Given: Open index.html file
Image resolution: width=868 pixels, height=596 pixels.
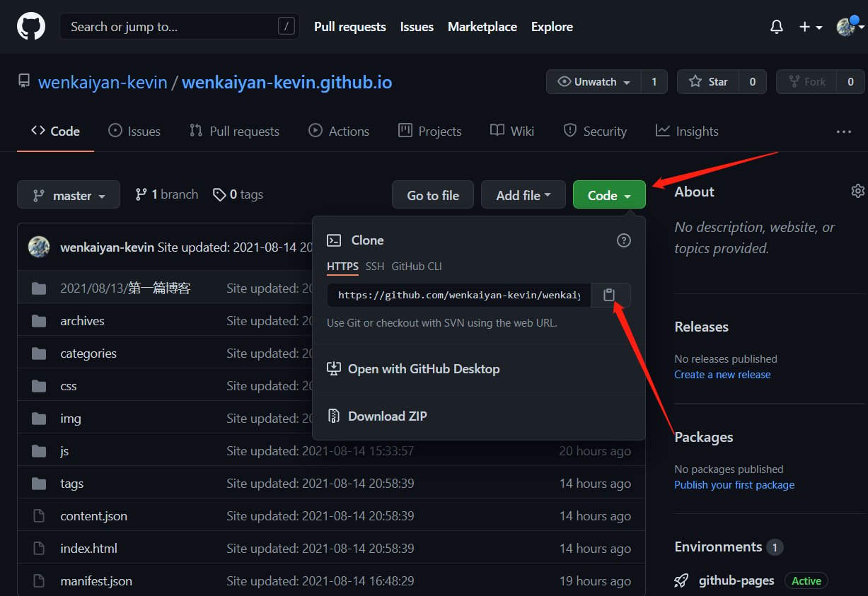Looking at the screenshot, I should click(89, 549).
